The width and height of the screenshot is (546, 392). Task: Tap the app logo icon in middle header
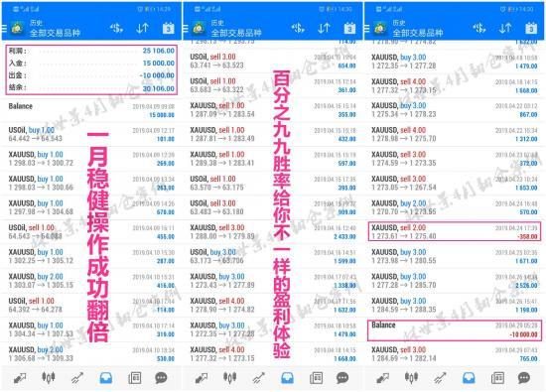[x=199, y=28]
